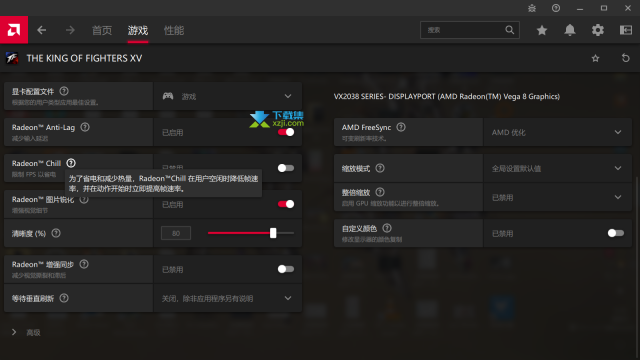
Task: Click the 清晰度 value field showing 80
Action: (x=176, y=233)
